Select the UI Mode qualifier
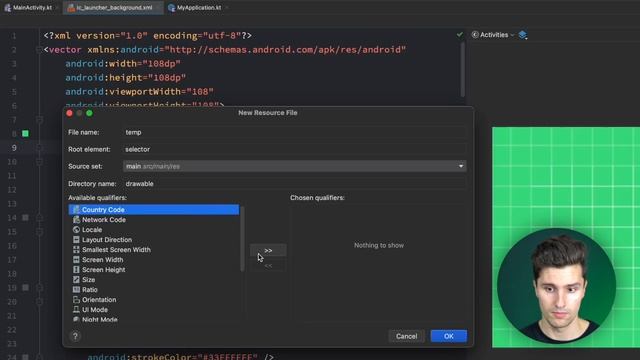Screen dimensions: 640x360 tap(154, 309)
